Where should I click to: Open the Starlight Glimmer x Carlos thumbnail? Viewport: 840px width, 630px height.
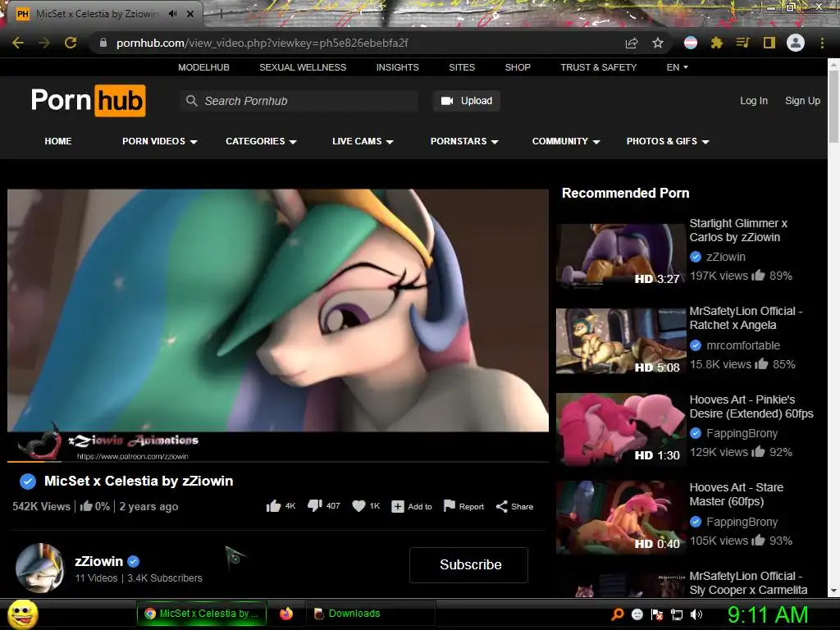pos(621,255)
